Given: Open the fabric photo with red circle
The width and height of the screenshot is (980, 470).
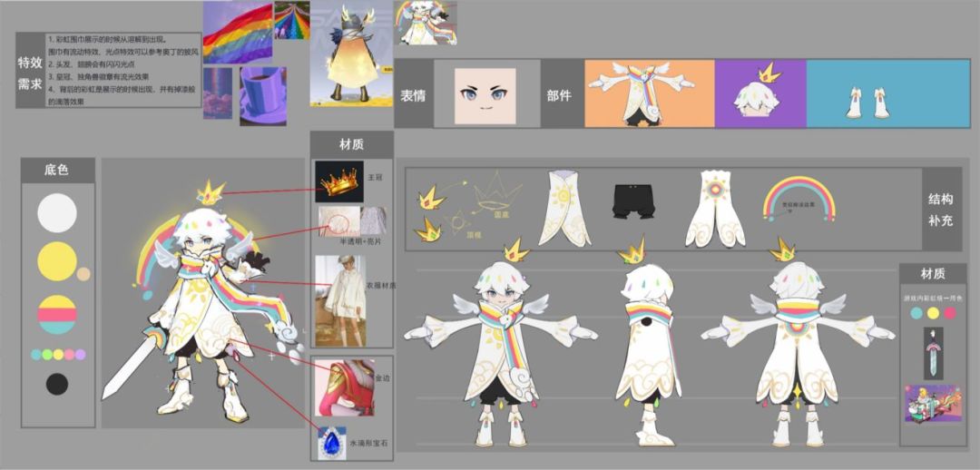Looking at the screenshot, I should [x=338, y=221].
